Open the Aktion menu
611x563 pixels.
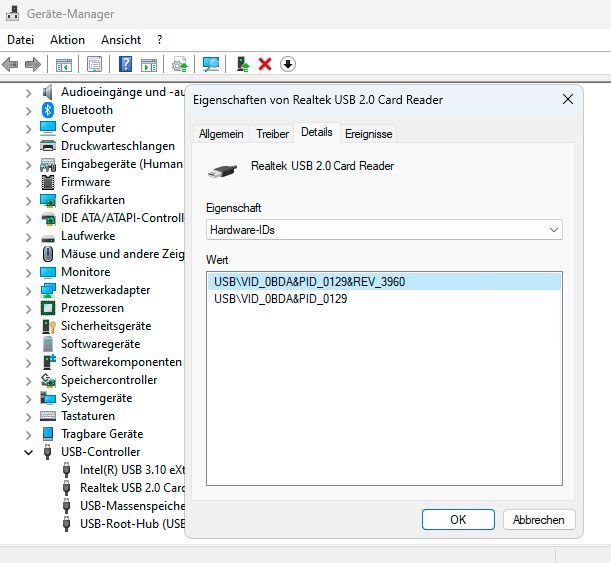(x=67, y=40)
